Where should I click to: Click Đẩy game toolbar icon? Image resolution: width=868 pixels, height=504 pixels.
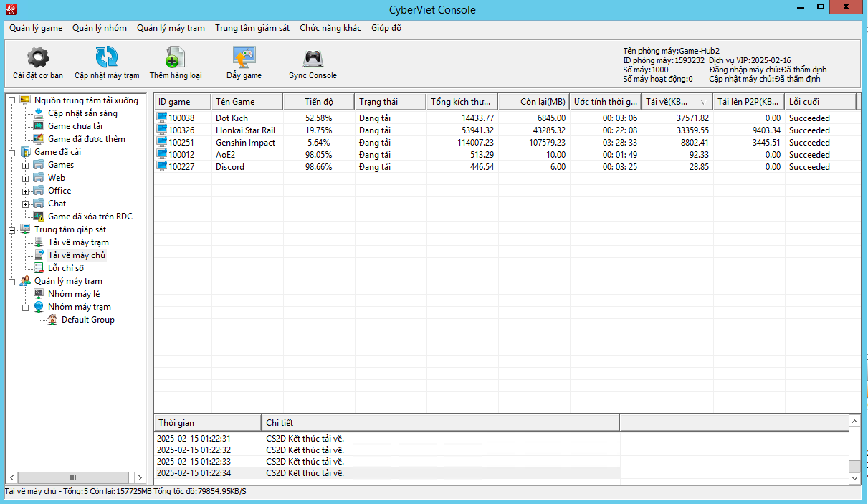[x=244, y=57]
